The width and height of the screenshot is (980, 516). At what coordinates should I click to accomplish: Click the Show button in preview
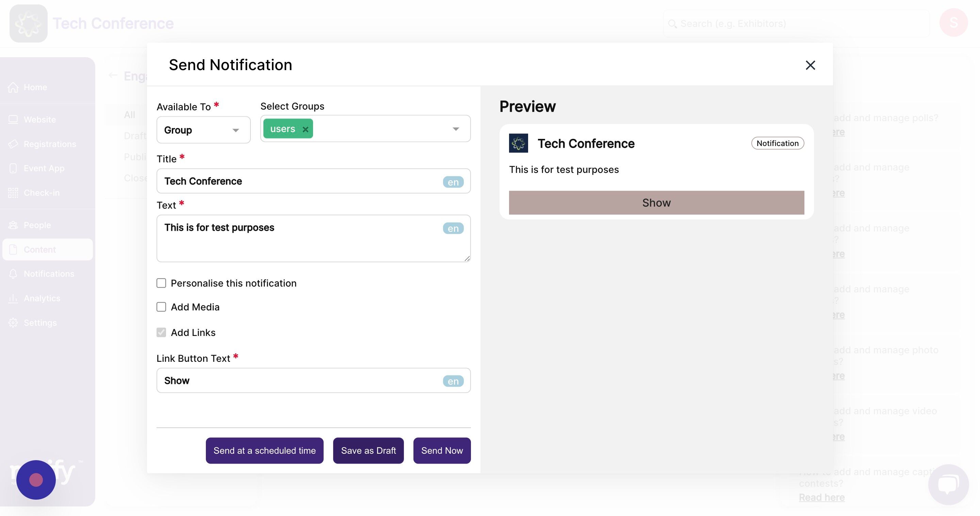(657, 203)
